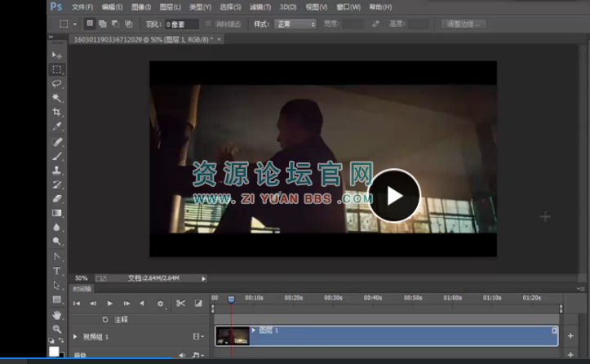Screen dimensions: 590x364
Task: Open the 文件(F) menu
Action: click(82, 7)
